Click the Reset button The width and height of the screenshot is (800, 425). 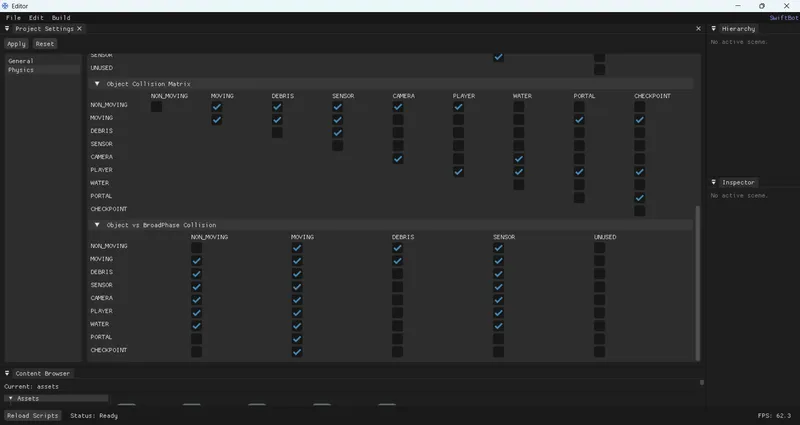coord(45,44)
